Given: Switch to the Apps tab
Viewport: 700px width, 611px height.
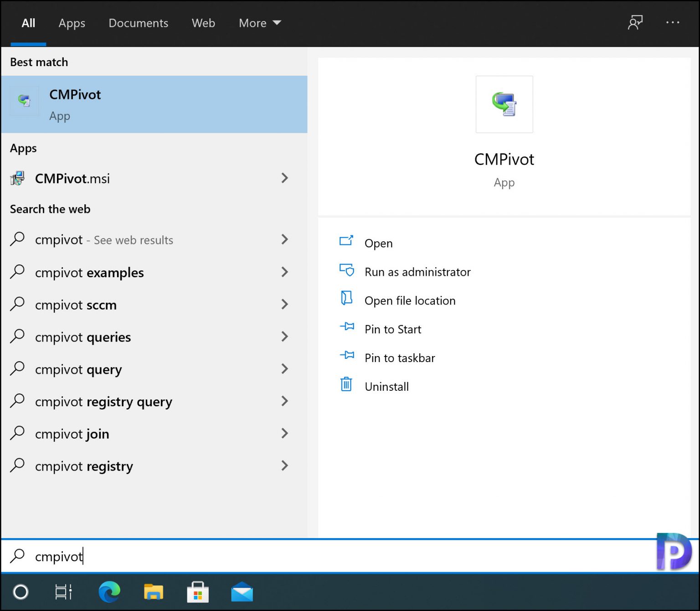Looking at the screenshot, I should (72, 23).
